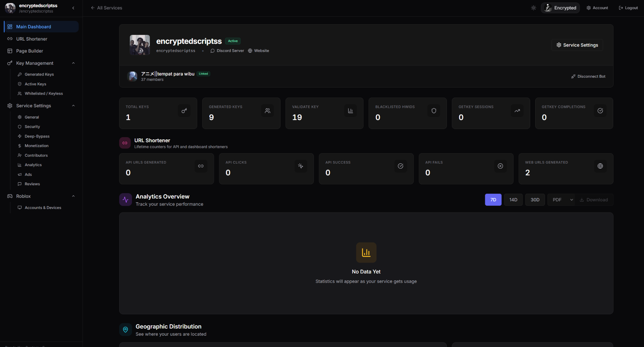Click the Validate Key value 19

pos(297,118)
